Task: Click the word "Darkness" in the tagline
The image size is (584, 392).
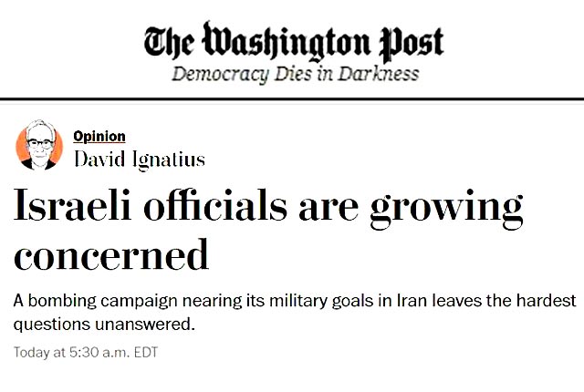Action: coord(376,74)
